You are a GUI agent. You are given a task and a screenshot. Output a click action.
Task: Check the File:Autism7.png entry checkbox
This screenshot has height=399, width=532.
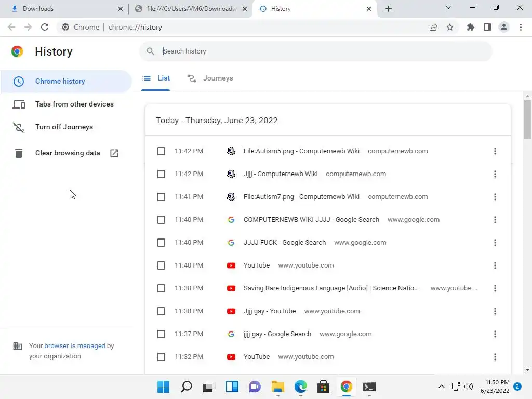tap(161, 197)
